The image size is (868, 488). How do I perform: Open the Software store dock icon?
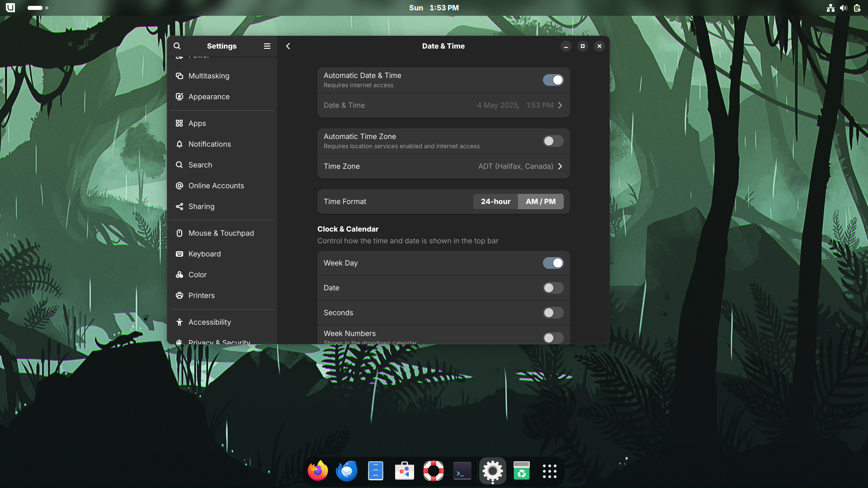pyautogui.click(x=405, y=471)
